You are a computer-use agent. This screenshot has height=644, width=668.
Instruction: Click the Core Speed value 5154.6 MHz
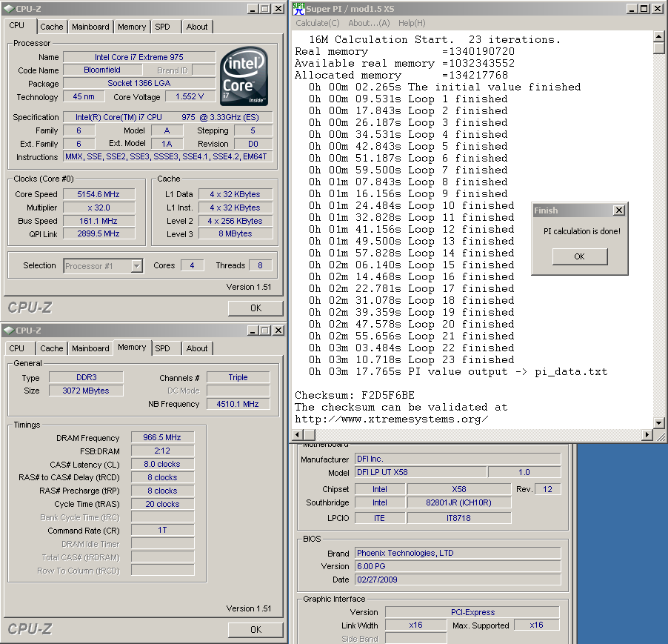[98, 194]
